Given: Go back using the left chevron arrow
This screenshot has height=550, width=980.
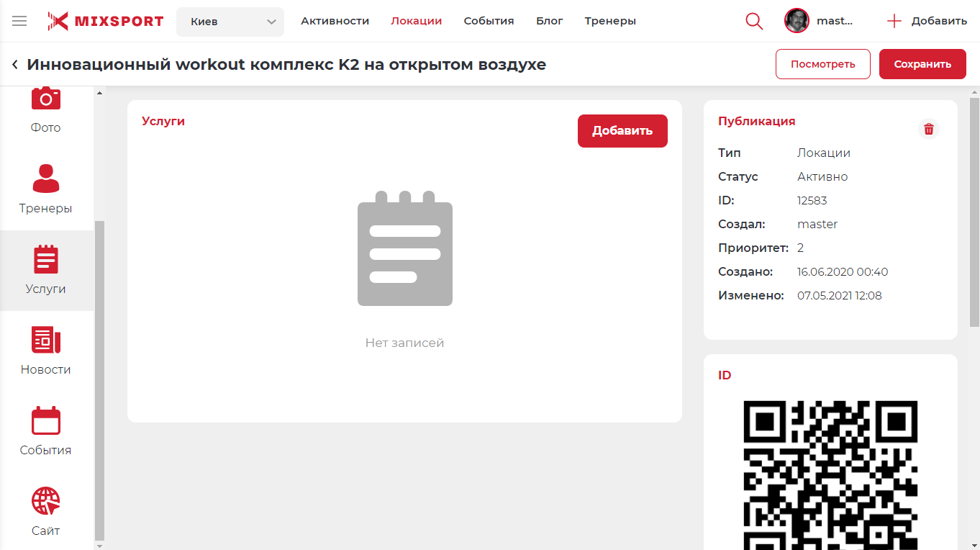Looking at the screenshot, I should tap(15, 65).
